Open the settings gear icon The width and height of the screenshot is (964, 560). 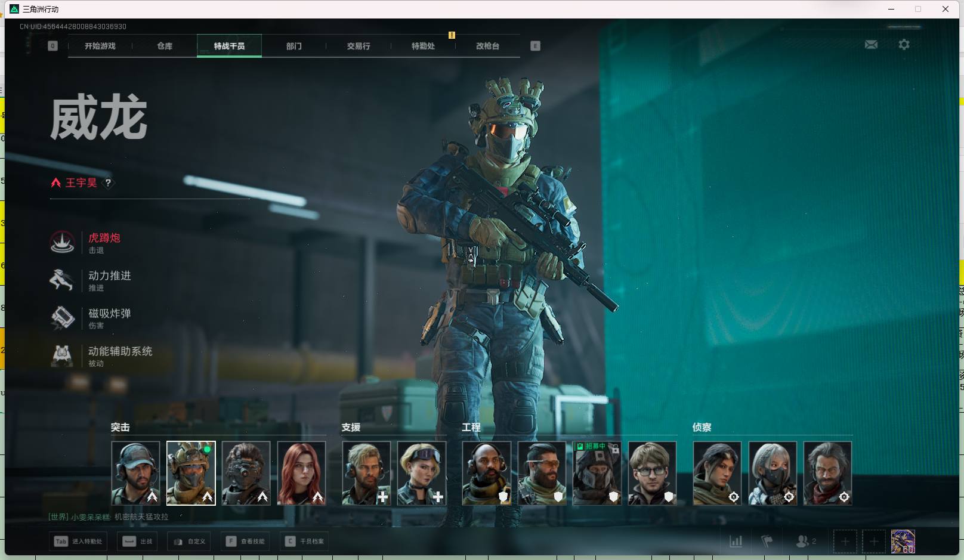click(x=904, y=45)
